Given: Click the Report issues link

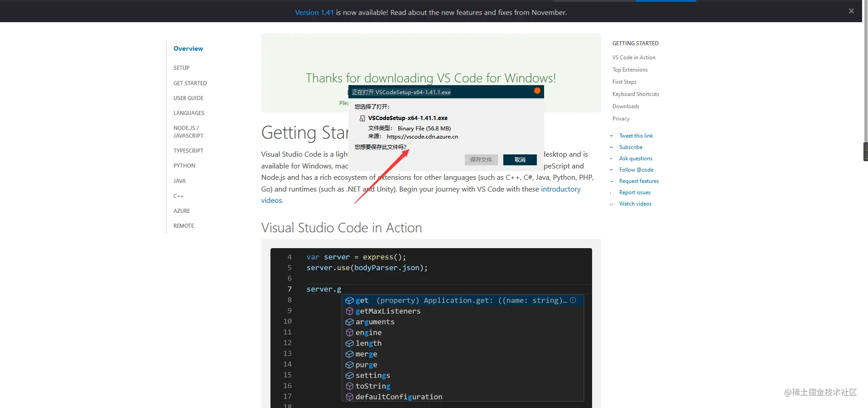Looking at the screenshot, I should (635, 192).
